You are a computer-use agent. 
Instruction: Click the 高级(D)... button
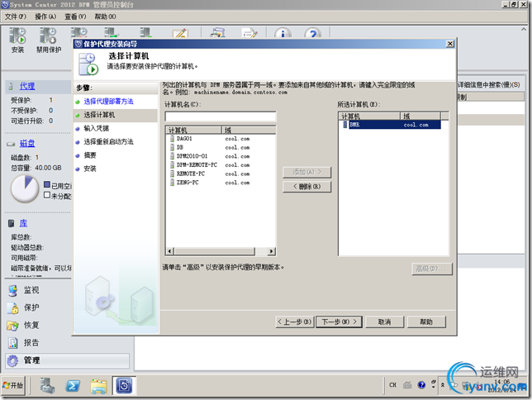coord(432,269)
